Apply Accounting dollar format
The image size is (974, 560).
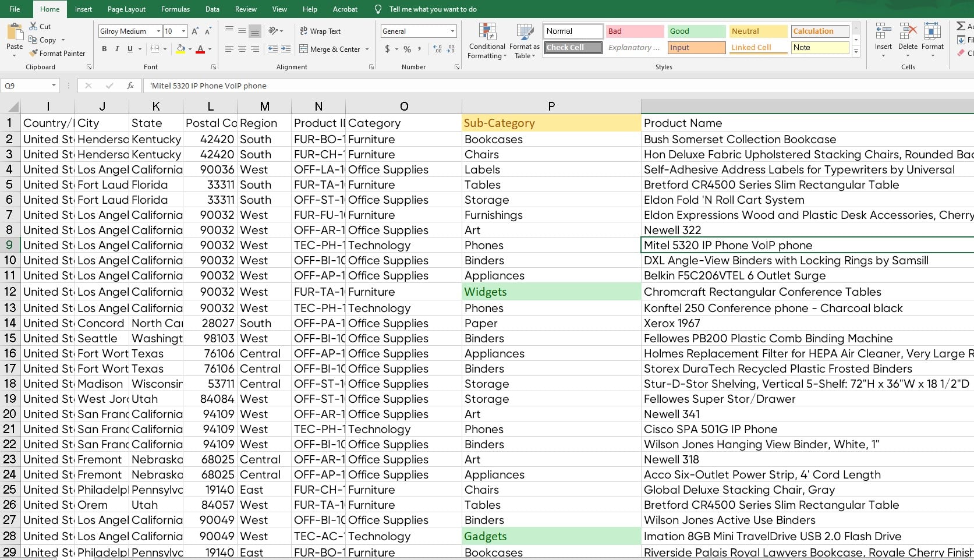[x=387, y=49]
